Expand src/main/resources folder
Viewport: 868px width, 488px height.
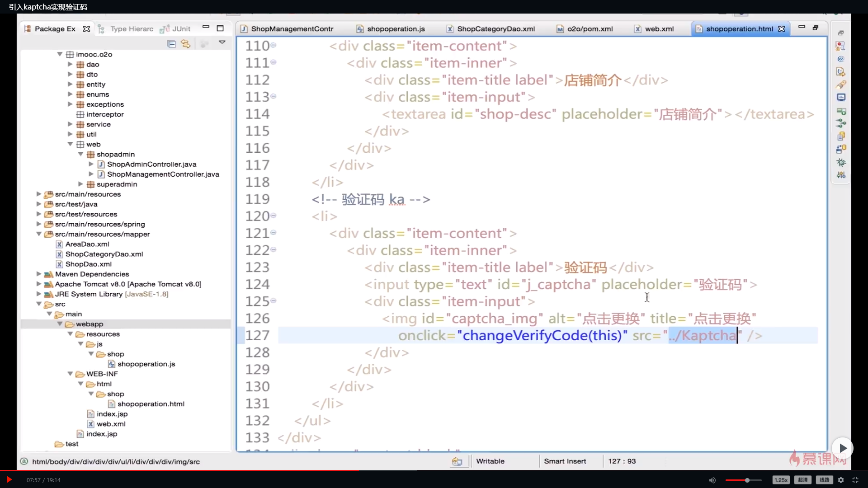(x=39, y=194)
